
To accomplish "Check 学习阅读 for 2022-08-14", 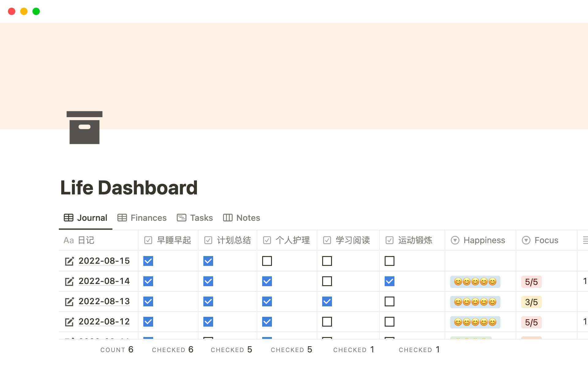I will pyautogui.click(x=327, y=281).
